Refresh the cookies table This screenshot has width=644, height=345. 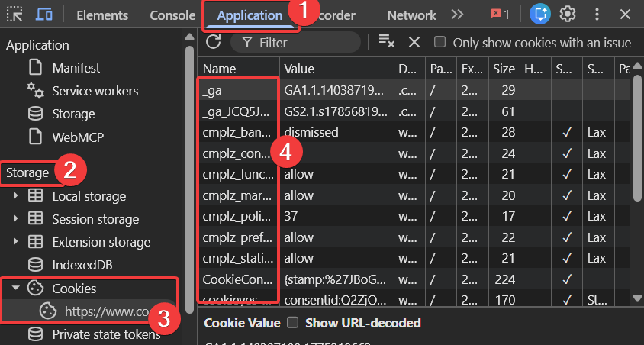(x=214, y=42)
